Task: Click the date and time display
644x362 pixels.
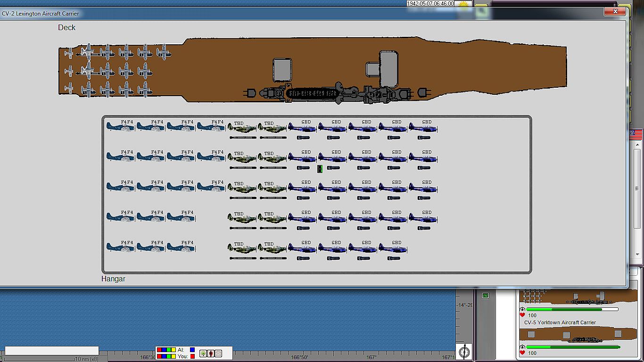Action: tap(430, 4)
